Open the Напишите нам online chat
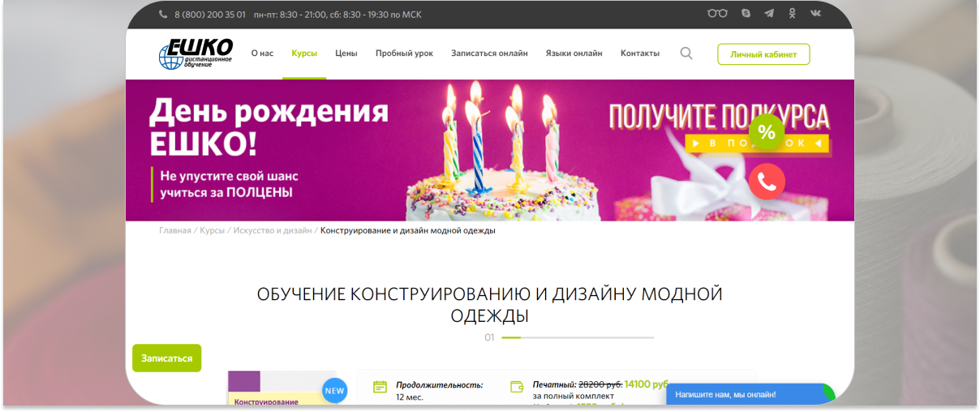Screen dimensions: 980x412 tap(750, 394)
